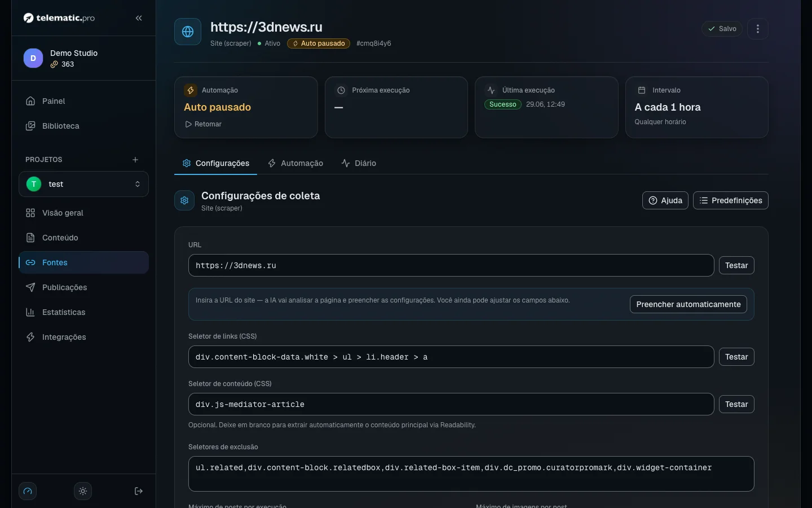
Task: Switch to the Configurações tab
Action: tap(216, 163)
